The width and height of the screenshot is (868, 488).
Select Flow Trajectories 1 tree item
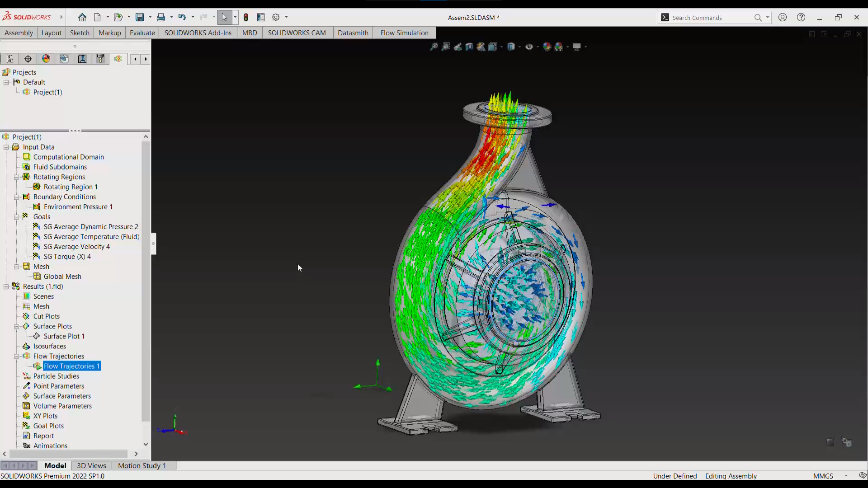pos(71,366)
